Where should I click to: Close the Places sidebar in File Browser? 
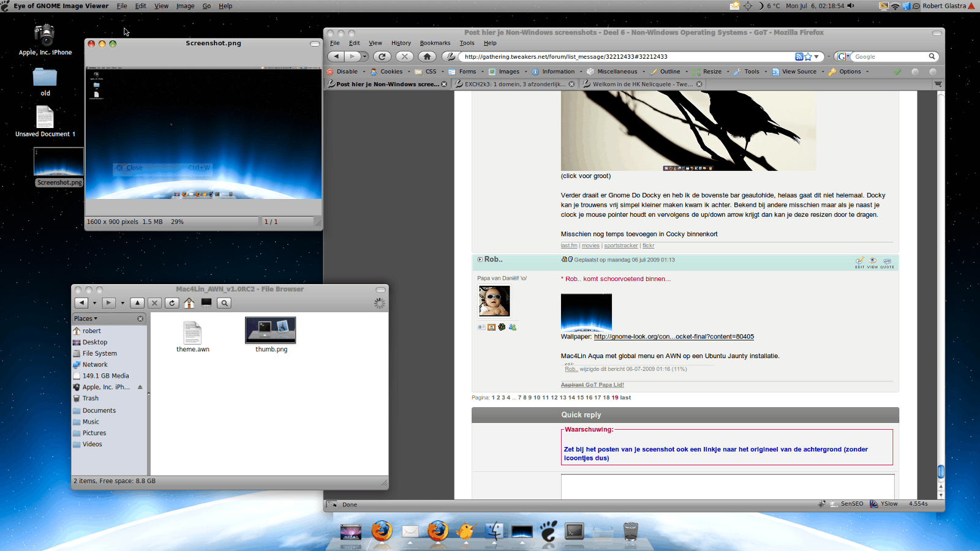(x=140, y=319)
